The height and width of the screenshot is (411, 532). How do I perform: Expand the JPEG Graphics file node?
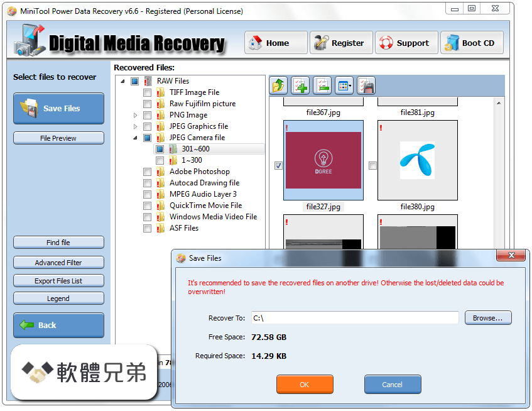pyautogui.click(x=136, y=126)
